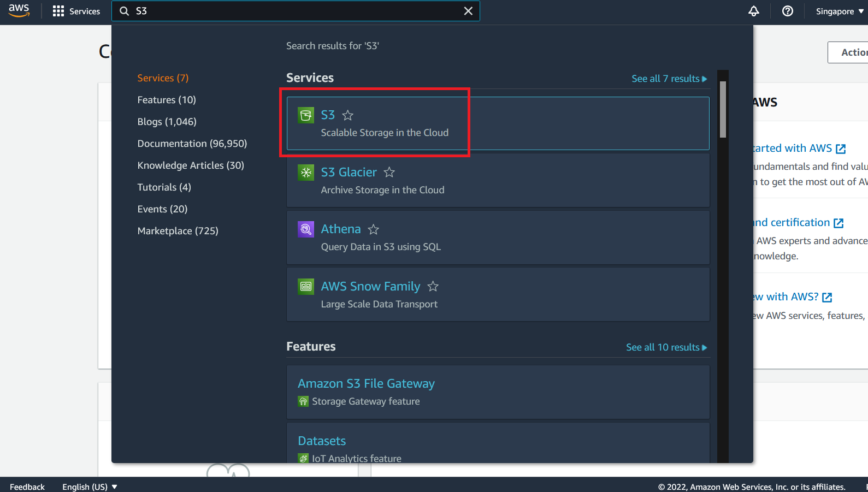The height and width of the screenshot is (492, 868).
Task: Click the S3 Glacier service icon
Action: [306, 173]
